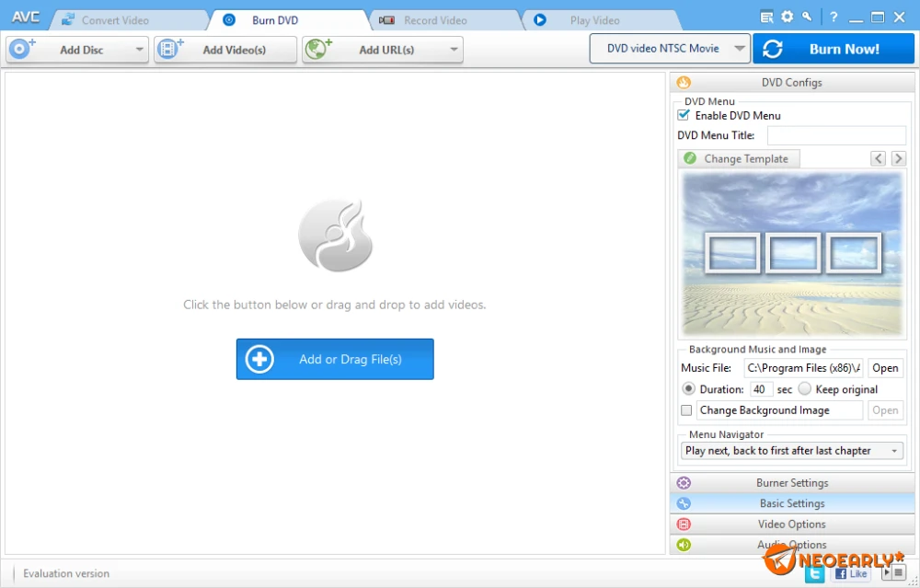Click the Add or Drag File(s) button
Screen dimensions: 920x588
[x=335, y=359]
